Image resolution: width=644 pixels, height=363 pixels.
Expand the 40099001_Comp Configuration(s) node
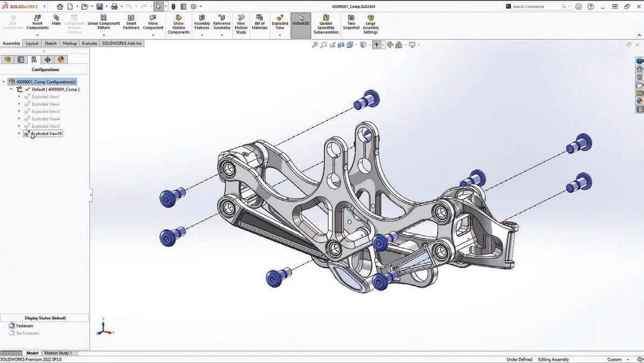coord(4,81)
